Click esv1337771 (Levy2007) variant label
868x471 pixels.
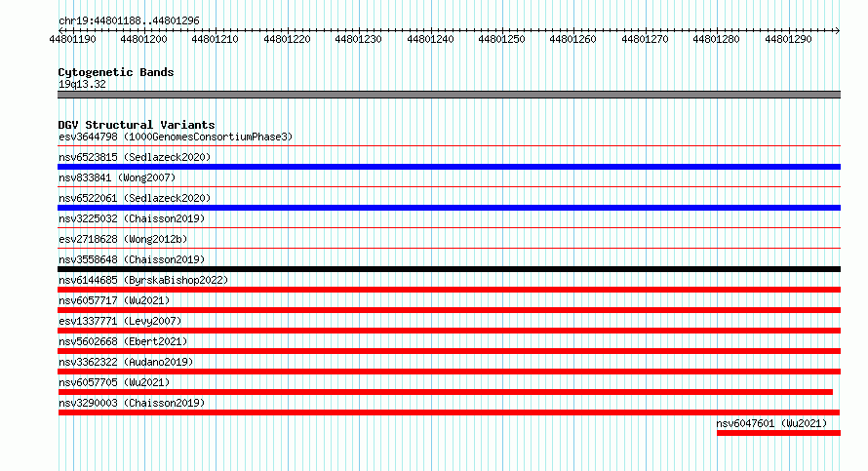(x=120, y=321)
